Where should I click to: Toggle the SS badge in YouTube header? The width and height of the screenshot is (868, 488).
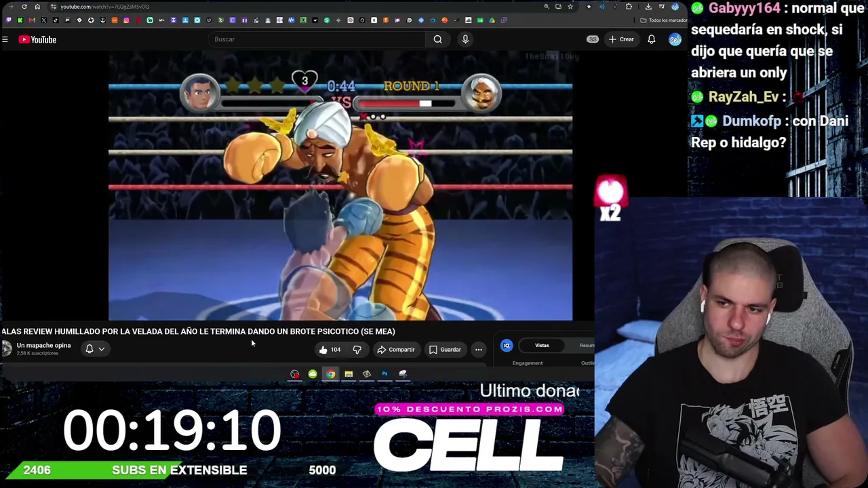593,39
